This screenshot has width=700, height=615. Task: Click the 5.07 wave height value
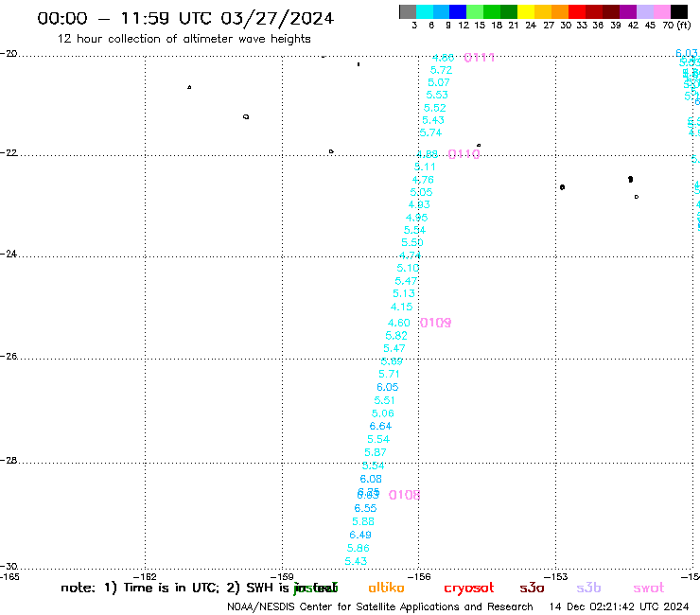439,82
